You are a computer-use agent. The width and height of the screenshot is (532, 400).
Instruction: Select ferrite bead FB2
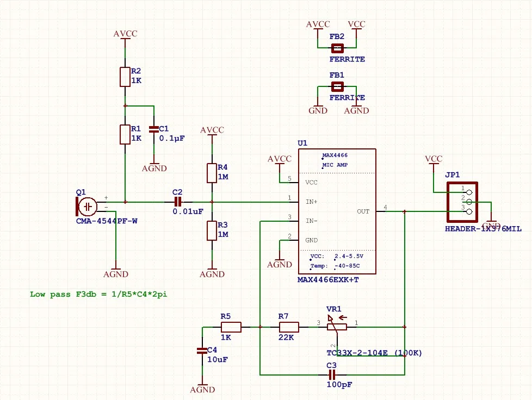tap(337, 48)
